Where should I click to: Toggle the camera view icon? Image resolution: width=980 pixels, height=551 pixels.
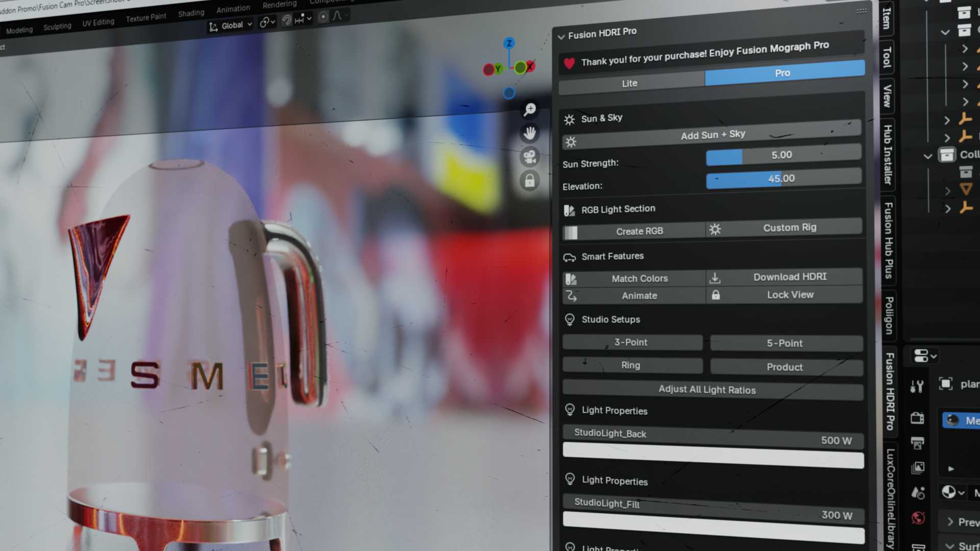pyautogui.click(x=530, y=157)
